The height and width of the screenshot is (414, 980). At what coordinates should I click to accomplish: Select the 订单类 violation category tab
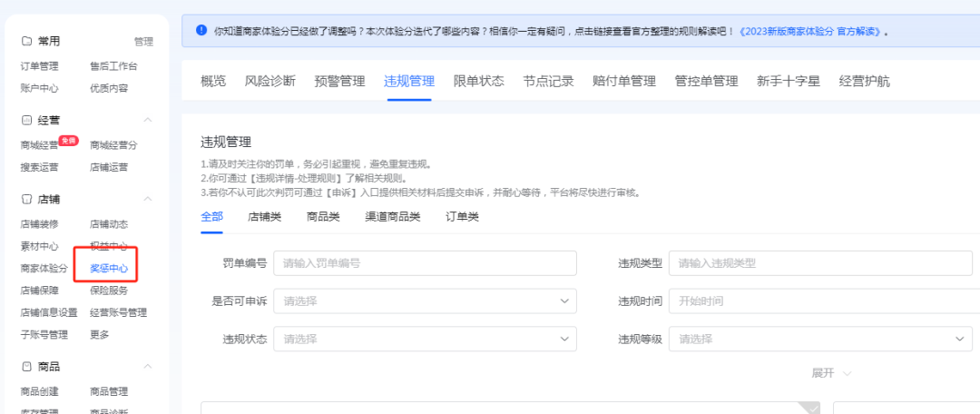[x=462, y=217]
